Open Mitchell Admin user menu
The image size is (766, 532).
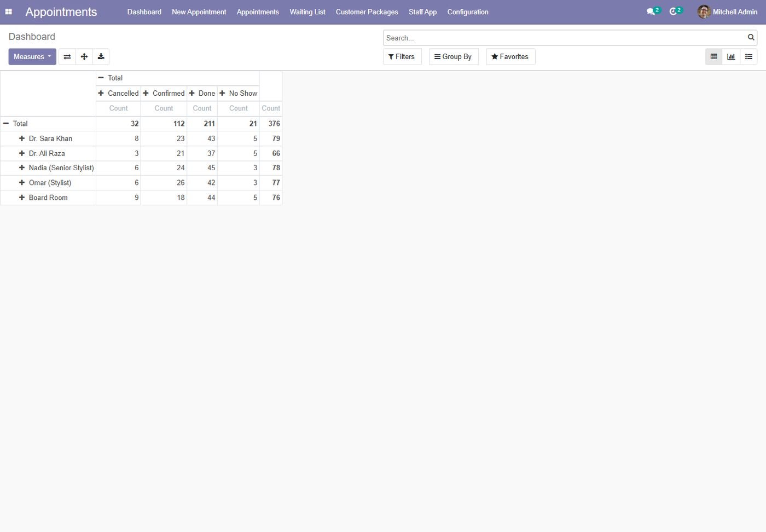coord(728,11)
